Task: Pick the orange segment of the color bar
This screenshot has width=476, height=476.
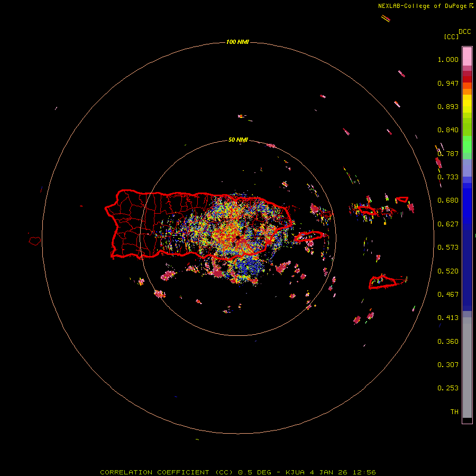Action: (x=467, y=91)
